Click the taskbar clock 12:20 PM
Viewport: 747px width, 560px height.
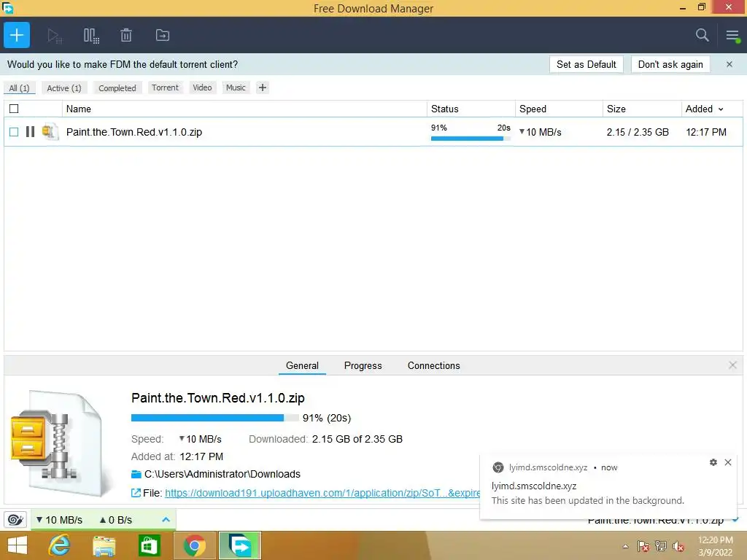click(x=716, y=540)
